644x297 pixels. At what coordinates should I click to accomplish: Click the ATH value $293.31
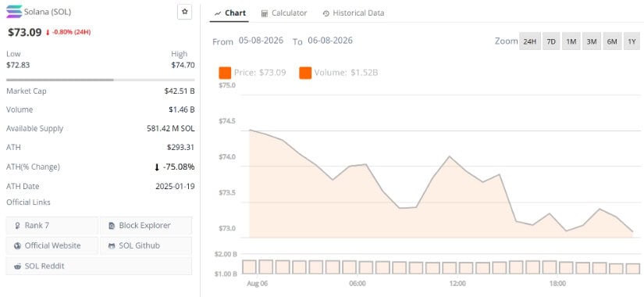coord(181,147)
